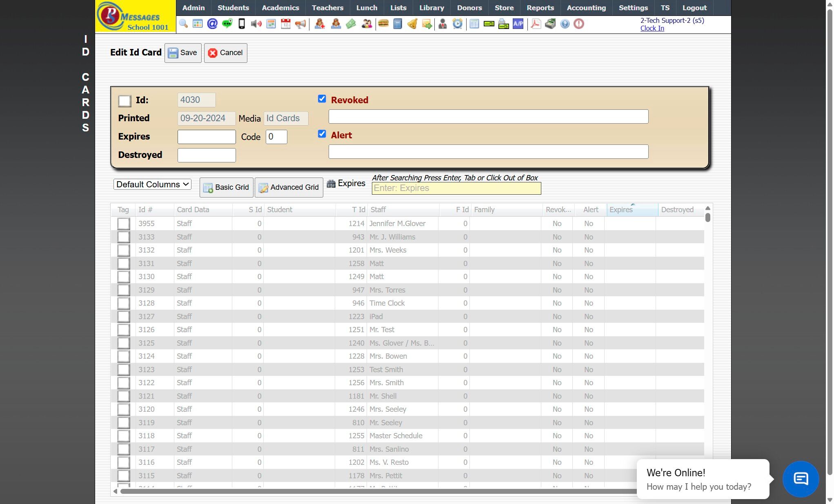Click the blue A/P icon
This screenshot has height=504, width=834.
(x=518, y=24)
